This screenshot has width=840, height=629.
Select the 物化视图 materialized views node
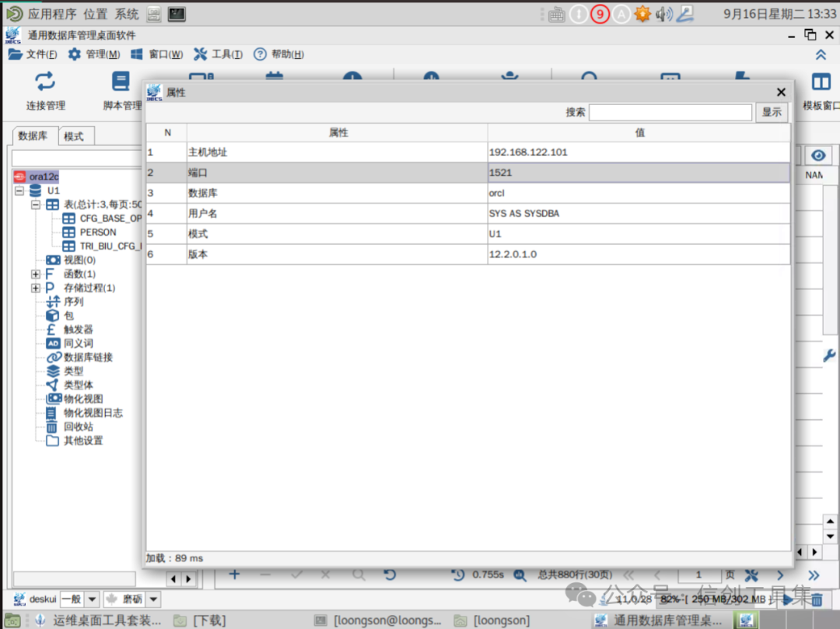click(x=83, y=400)
